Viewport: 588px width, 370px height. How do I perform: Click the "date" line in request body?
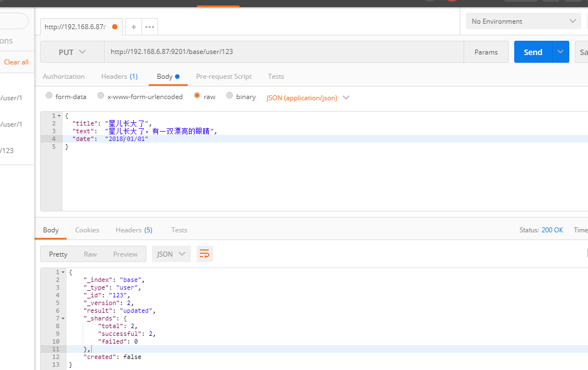click(110, 139)
